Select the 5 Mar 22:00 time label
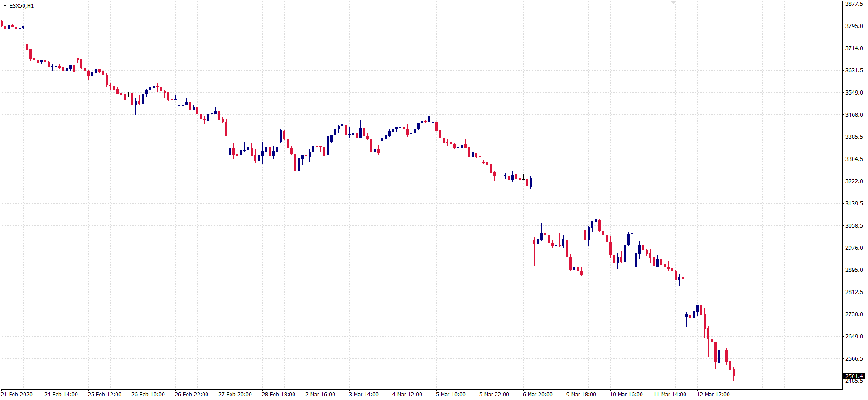The image size is (868, 400). coord(494,395)
